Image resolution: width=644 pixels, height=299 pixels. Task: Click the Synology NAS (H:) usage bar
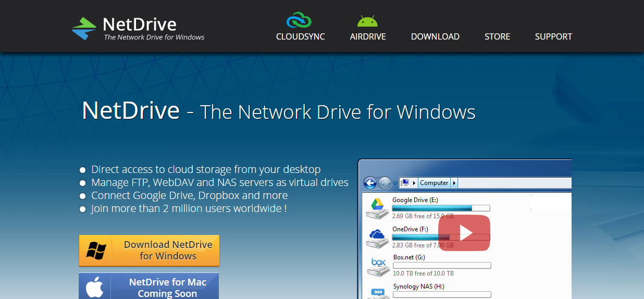(442, 295)
